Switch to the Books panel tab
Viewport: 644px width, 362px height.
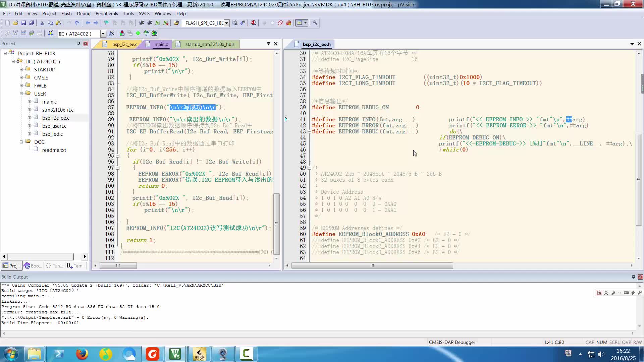click(33, 266)
